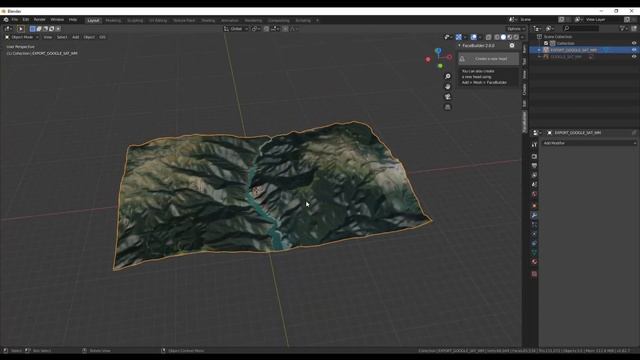
Task: Open the Object Data properties tab
Action: (x=534, y=253)
